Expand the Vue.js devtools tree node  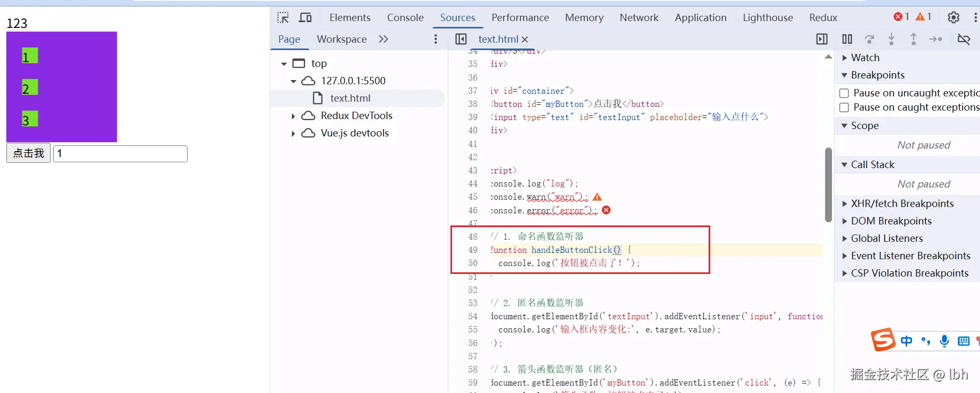293,133
